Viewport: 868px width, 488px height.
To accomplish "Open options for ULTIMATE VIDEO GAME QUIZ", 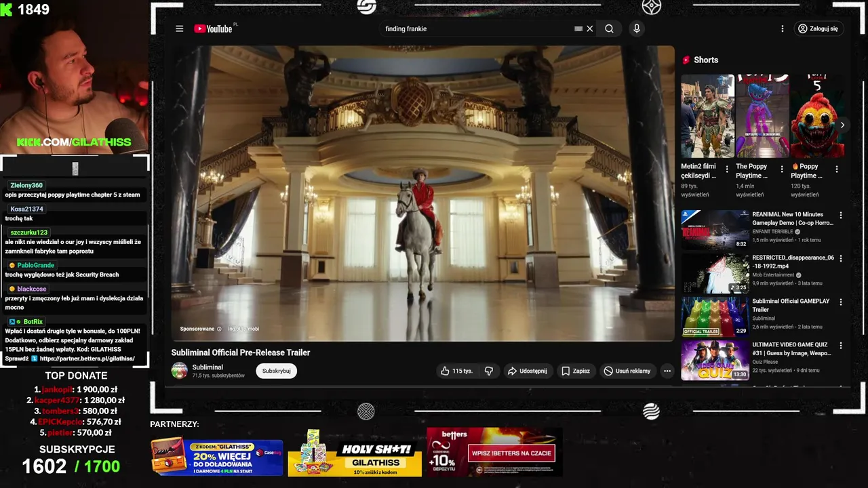I will [x=841, y=346].
